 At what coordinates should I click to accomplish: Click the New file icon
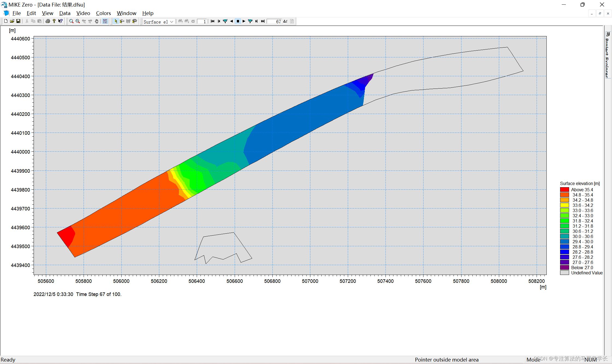click(x=6, y=21)
